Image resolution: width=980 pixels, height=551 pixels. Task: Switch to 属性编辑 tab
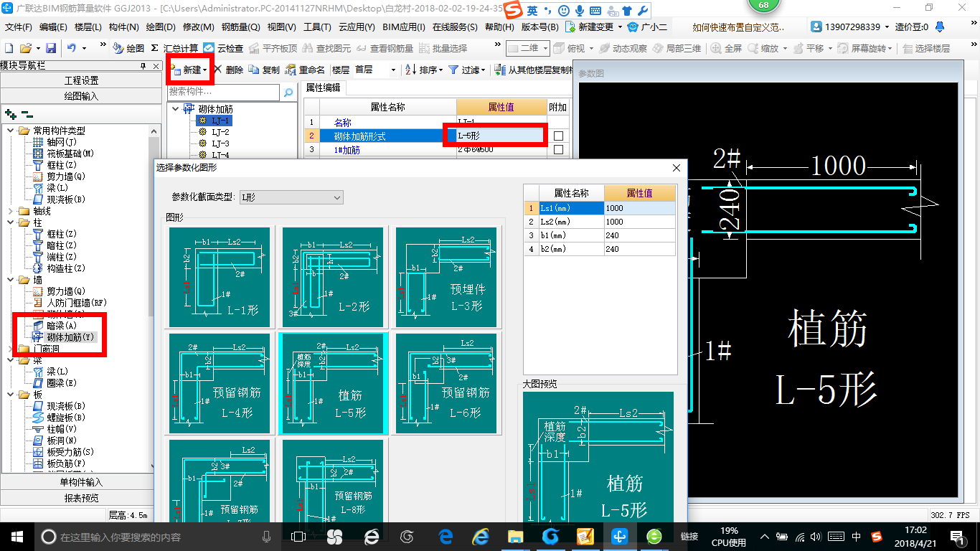click(x=323, y=88)
